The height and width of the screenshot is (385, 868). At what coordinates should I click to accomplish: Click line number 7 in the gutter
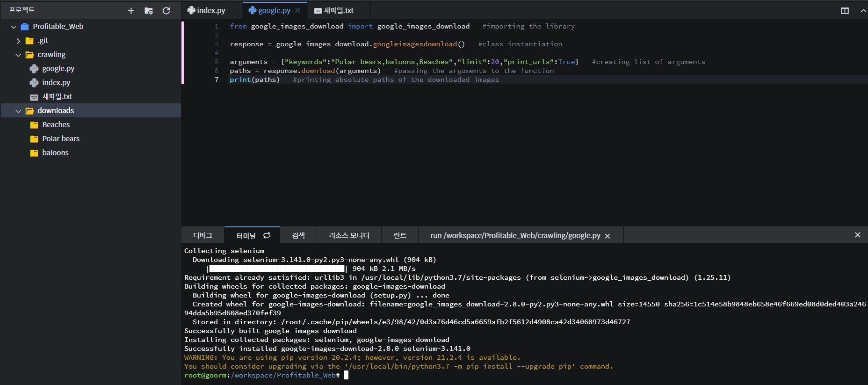[x=217, y=80]
